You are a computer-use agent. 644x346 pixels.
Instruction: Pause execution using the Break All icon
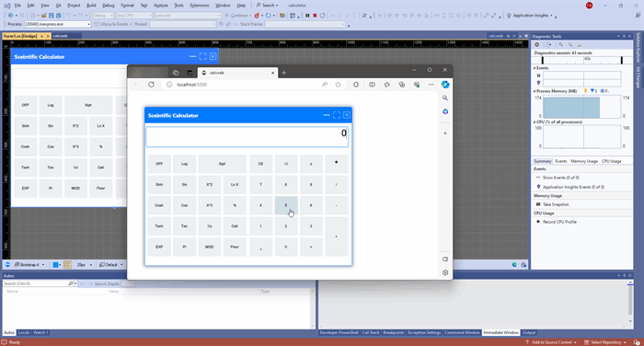click(307, 16)
